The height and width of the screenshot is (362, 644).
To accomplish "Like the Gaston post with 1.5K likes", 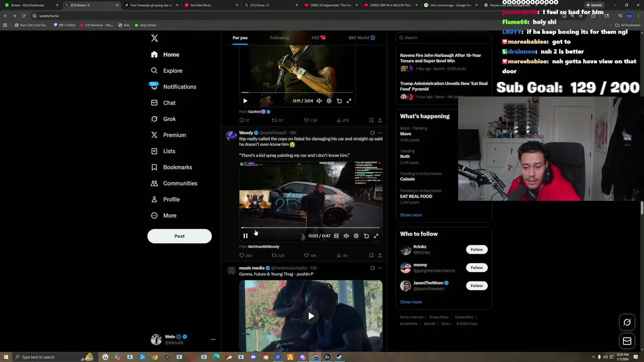I will 311,121.
